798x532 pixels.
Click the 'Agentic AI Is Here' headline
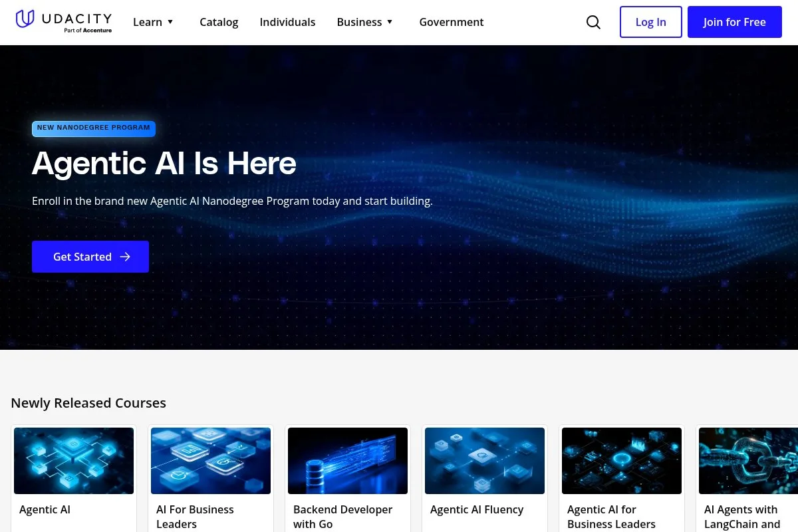pos(164,163)
